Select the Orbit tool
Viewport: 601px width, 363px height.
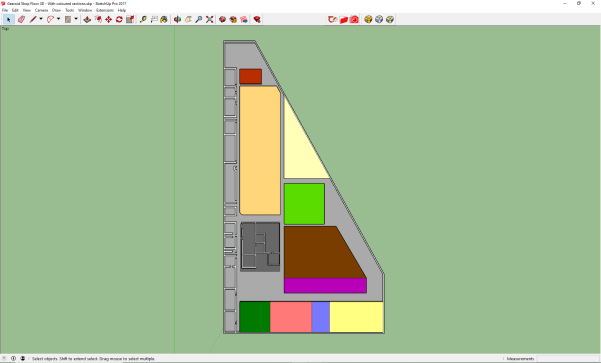[177, 20]
